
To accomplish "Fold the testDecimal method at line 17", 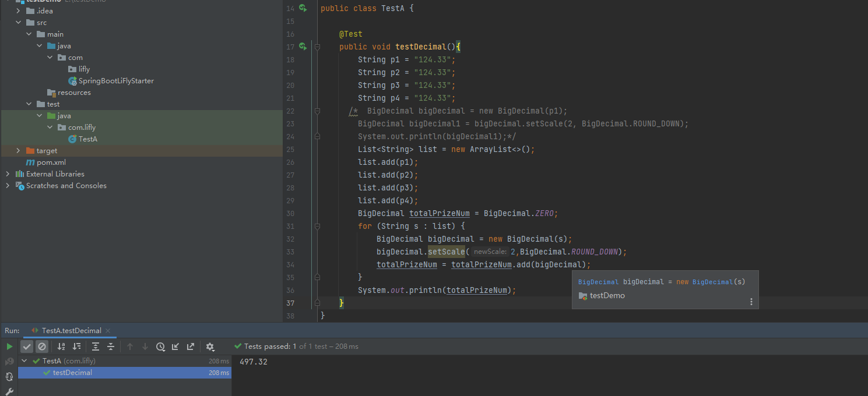I will (x=318, y=47).
